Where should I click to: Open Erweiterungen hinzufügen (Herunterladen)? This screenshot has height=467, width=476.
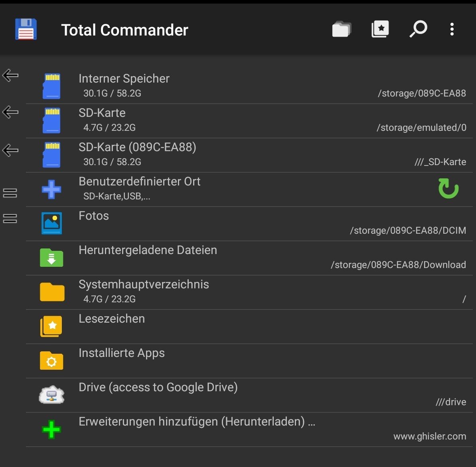coord(249,430)
